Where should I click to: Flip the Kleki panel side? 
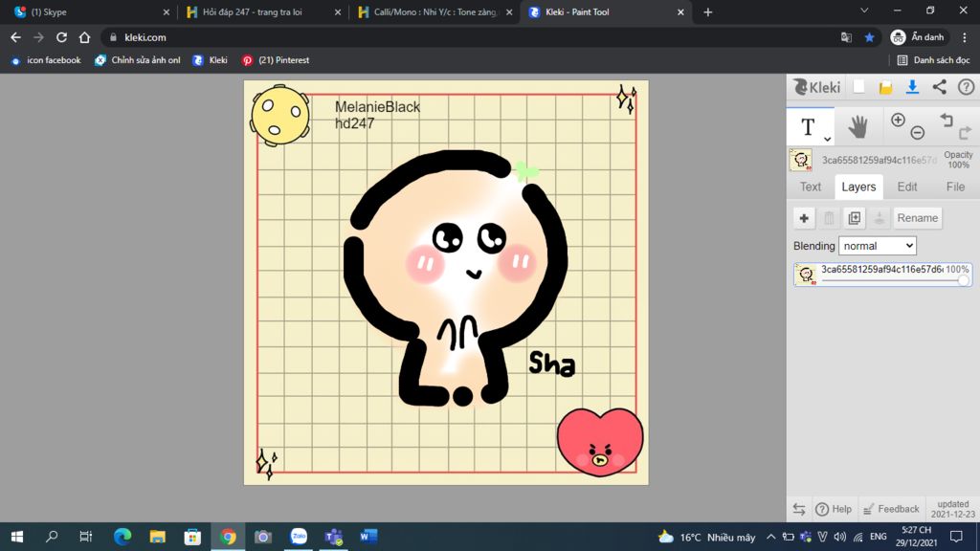[x=799, y=509]
